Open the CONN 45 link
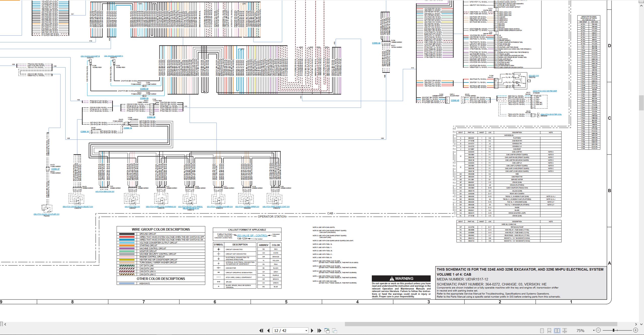Image resolution: width=644 pixels, height=335 pixels. (455, 101)
